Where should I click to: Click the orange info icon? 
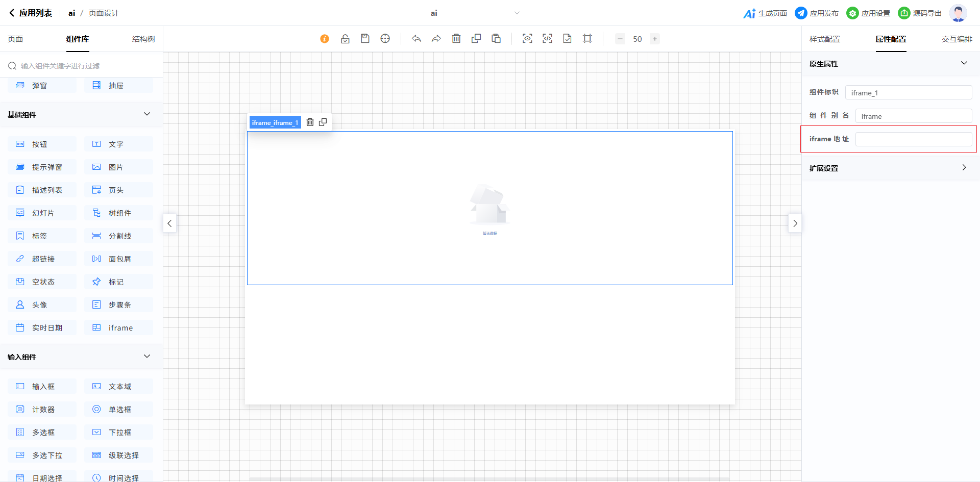tap(325, 39)
